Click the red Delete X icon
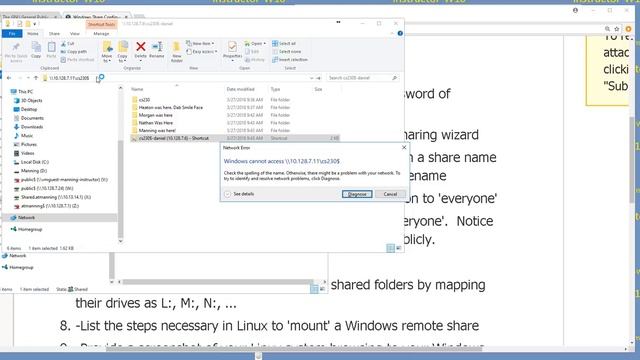The width and height of the screenshot is (640, 360). pyautogui.click(x=140, y=47)
